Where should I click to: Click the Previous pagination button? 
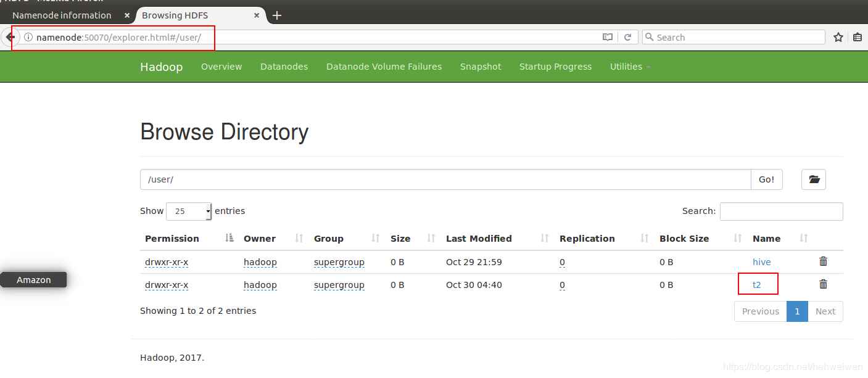pyautogui.click(x=761, y=311)
